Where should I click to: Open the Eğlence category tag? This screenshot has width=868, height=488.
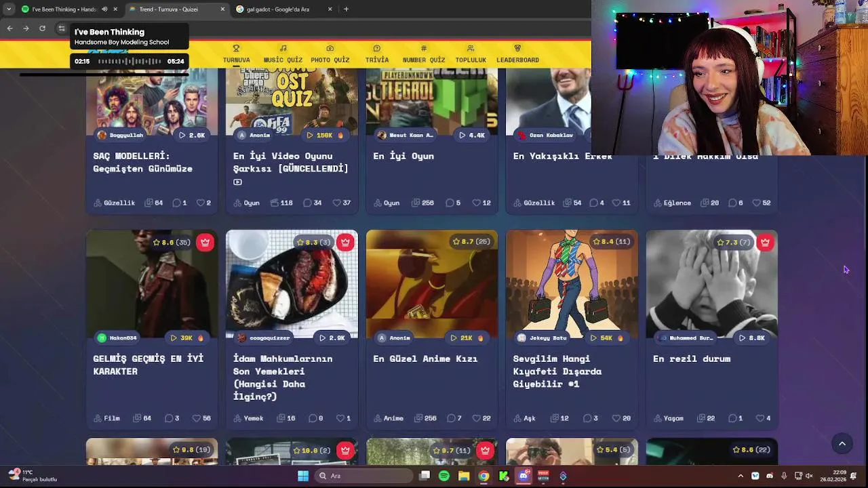point(671,203)
